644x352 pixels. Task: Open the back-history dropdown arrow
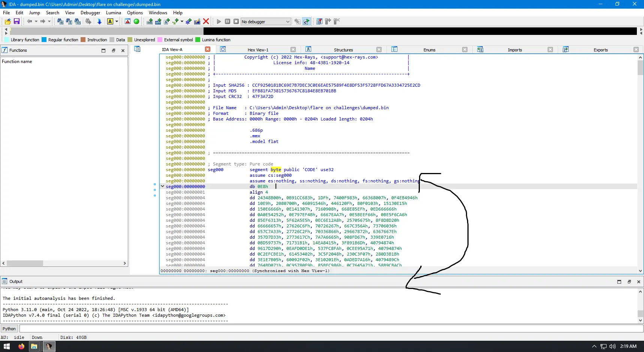36,21
